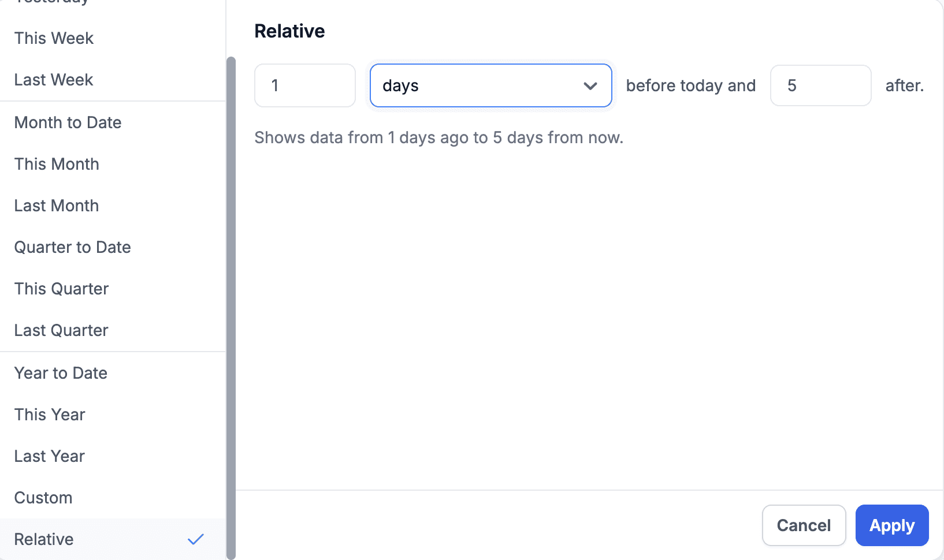
Task: Open the days time unit combo box
Action: click(480, 85)
